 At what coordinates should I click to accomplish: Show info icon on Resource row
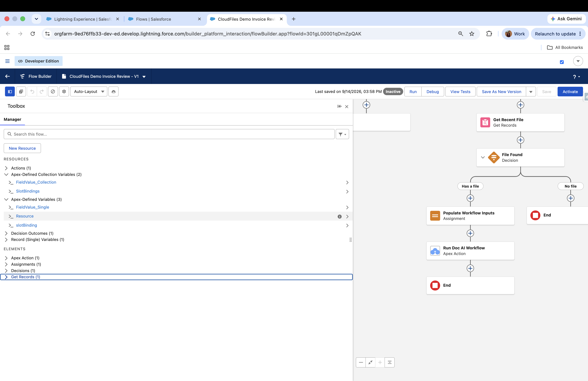(x=339, y=217)
